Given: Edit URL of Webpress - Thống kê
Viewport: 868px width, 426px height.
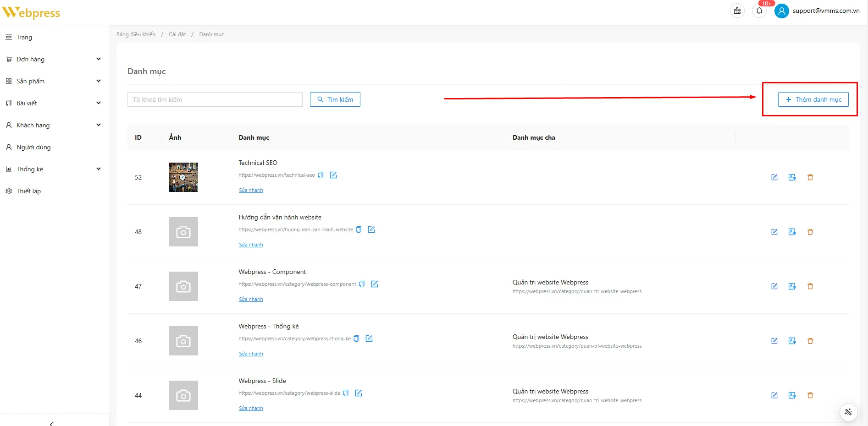Looking at the screenshot, I should click(x=369, y=339).
